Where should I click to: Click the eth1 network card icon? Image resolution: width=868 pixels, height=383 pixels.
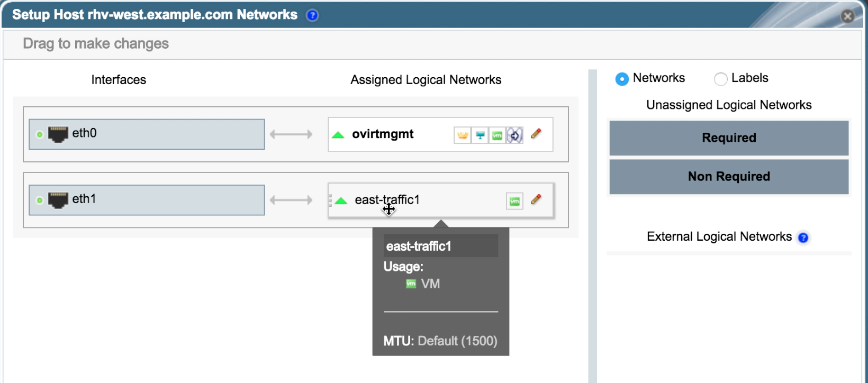(58, 200)
